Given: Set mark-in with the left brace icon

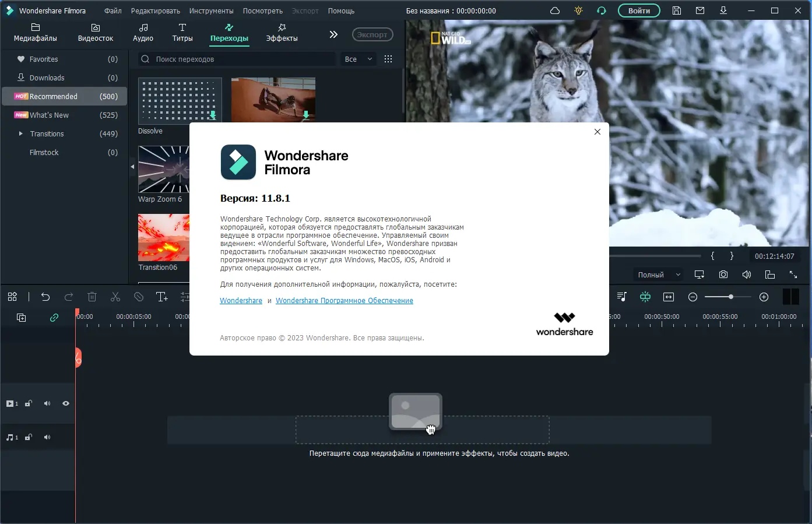Looking at the screenshot, I should (x=712, y=256).
